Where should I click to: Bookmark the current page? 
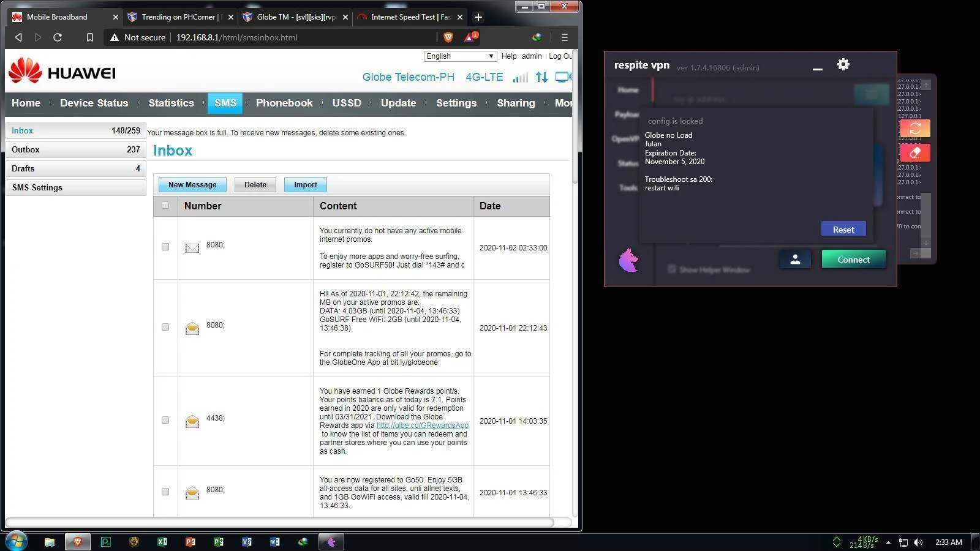(x=89, y=37)
